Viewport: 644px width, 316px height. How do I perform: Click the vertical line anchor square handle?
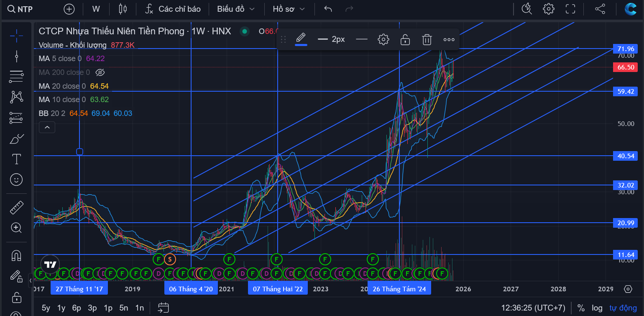coord(79,152)
